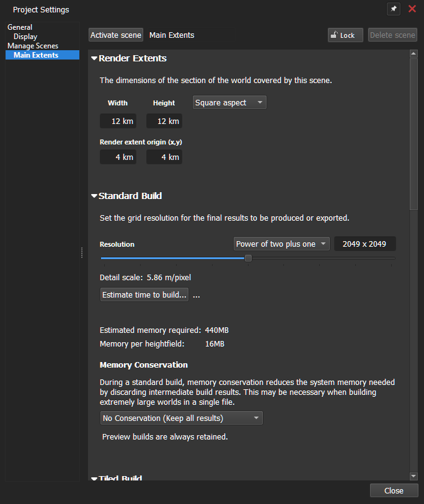This screenshot has height=504, width=424.
Task: Open the Square aspect dropdown
Action: point(229,102)
